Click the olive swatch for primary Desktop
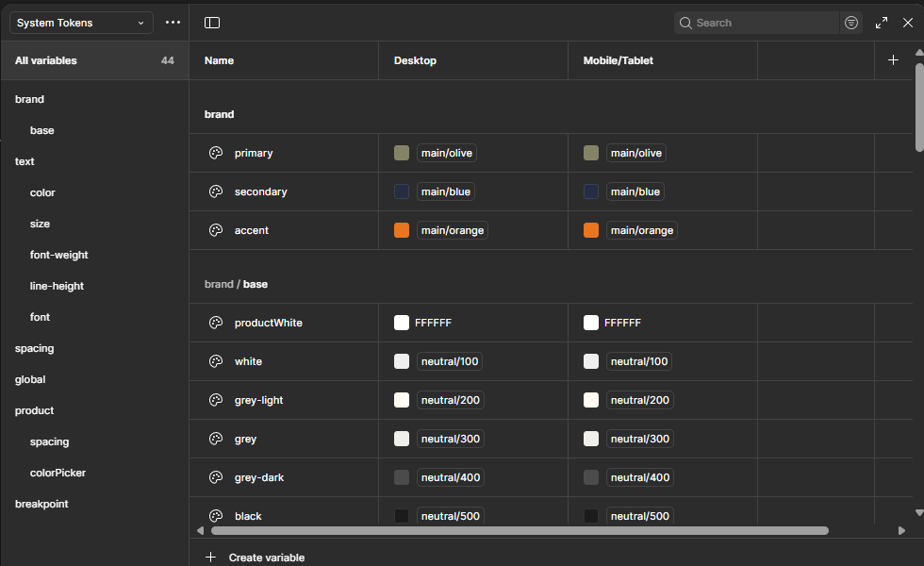 [402, 153]
